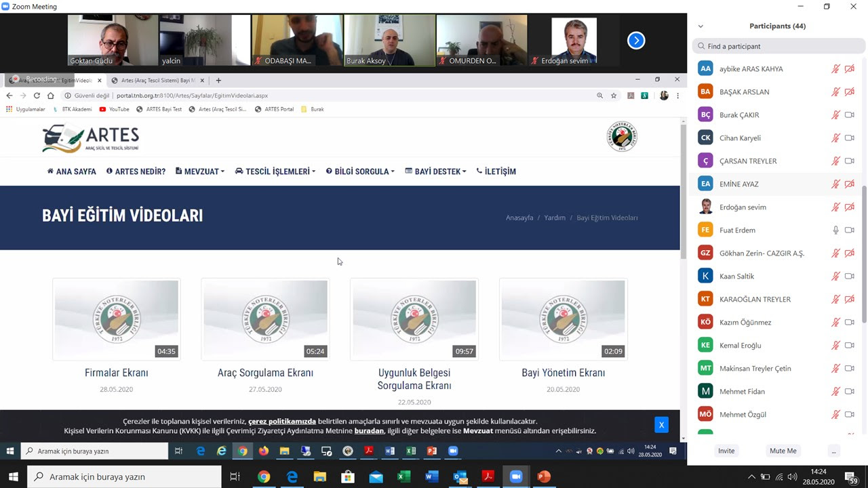Click the Zoom icon in the taskbar
The image size is (868, 488).
tap(515, 476)
